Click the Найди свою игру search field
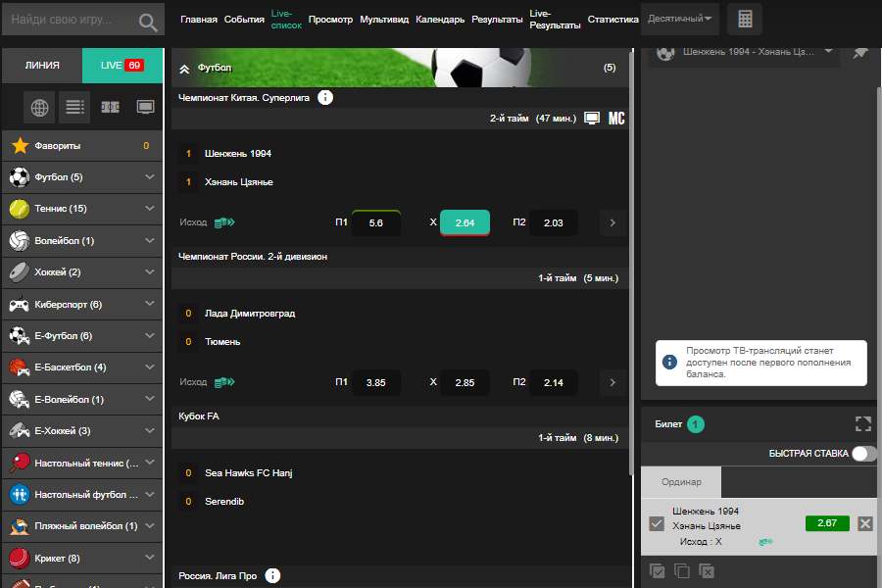 [x=69, y=20]
